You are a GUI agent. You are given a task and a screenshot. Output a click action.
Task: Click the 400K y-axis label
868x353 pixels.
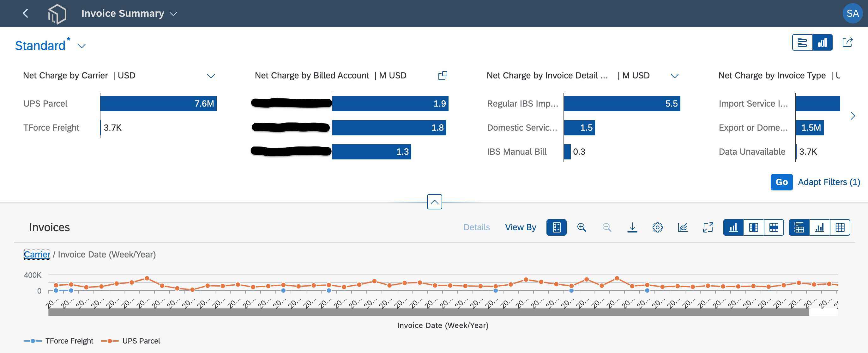(x=33, y=275)
